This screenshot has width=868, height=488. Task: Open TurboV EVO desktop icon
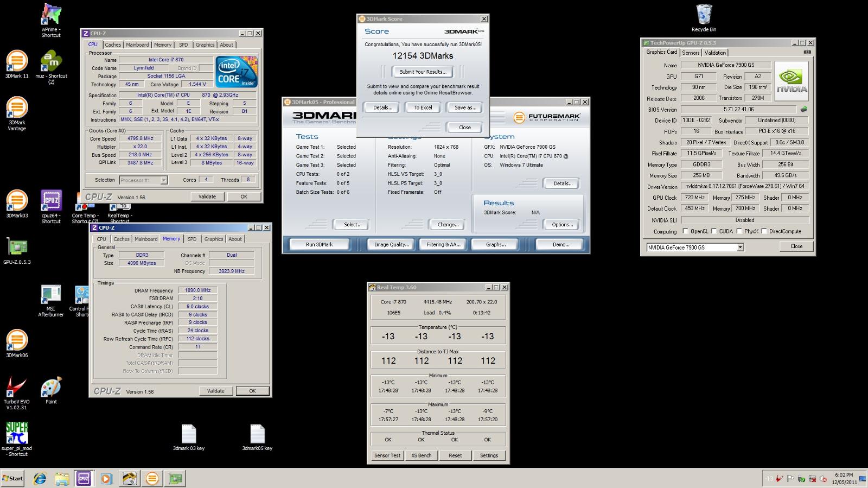coord(17,393)
